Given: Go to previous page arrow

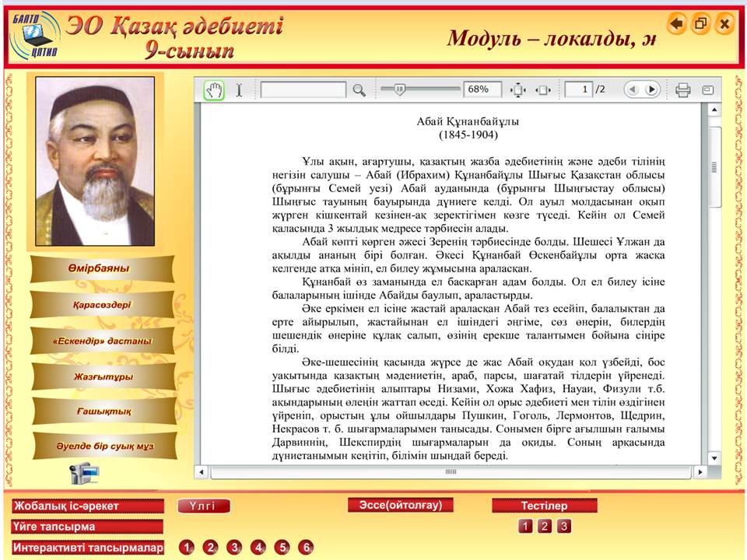Looking at the screenshot, I should (x=632, y=89).
